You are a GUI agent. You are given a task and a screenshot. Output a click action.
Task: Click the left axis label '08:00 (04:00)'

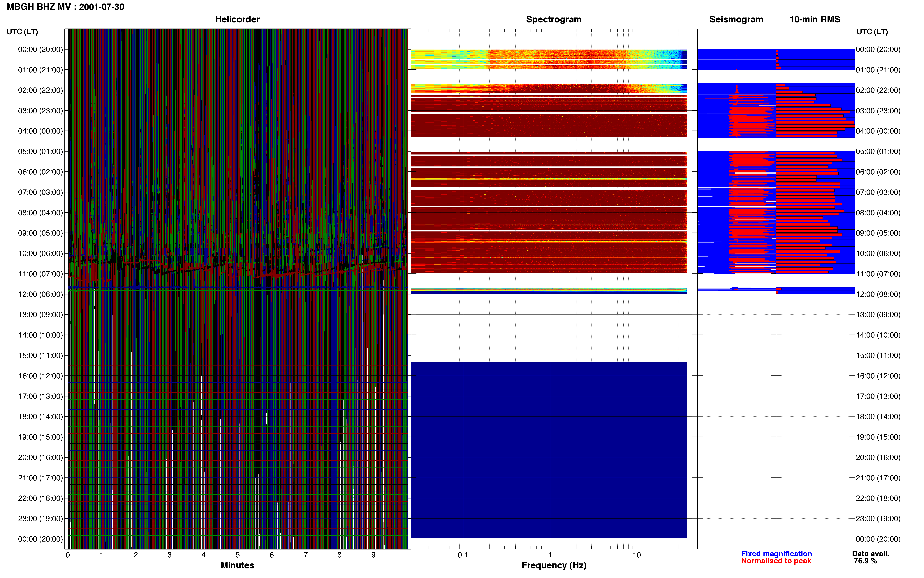click(41, 212)
